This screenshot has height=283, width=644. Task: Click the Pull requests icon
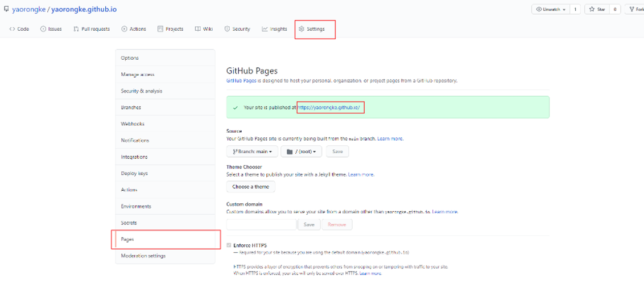(x=76, y=29)
